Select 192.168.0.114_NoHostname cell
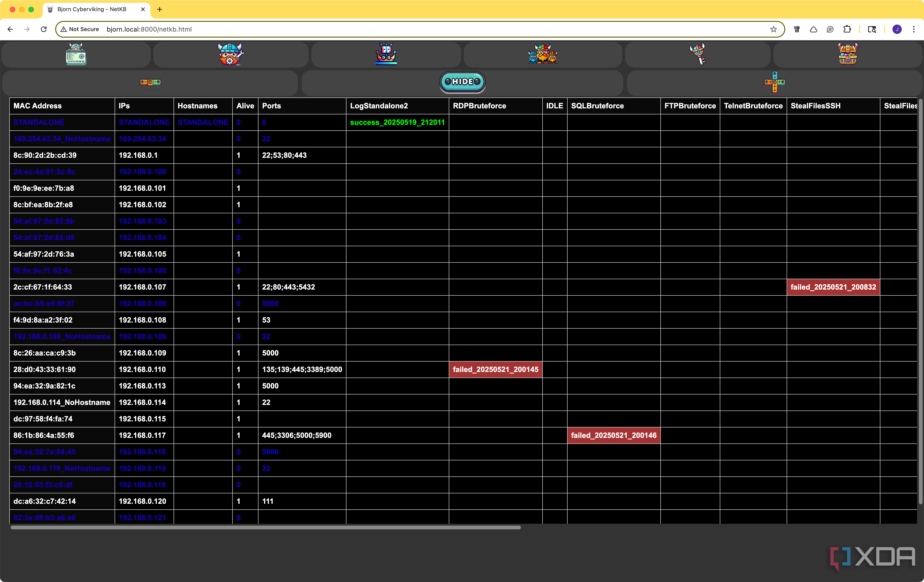 (x=62, y=402)
